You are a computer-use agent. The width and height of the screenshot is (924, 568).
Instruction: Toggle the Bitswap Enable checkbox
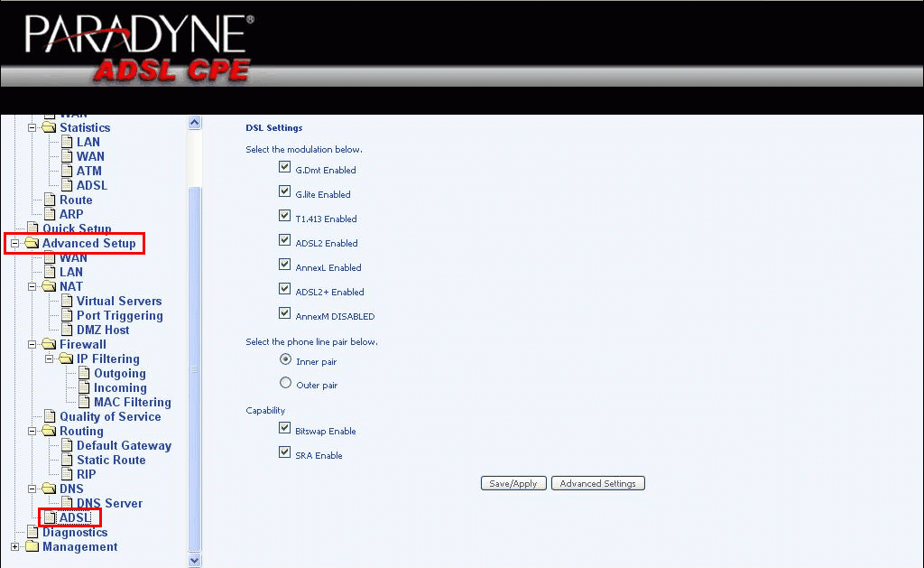(285, 427)
